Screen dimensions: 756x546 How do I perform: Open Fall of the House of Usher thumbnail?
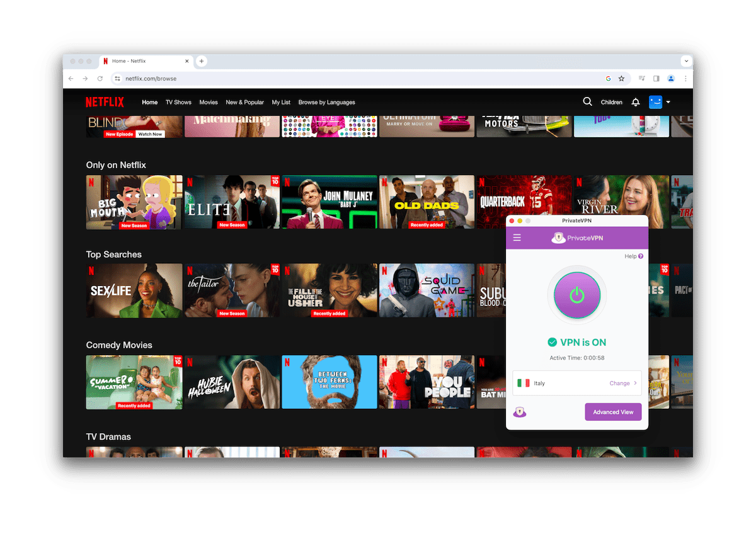pos(329,290)
